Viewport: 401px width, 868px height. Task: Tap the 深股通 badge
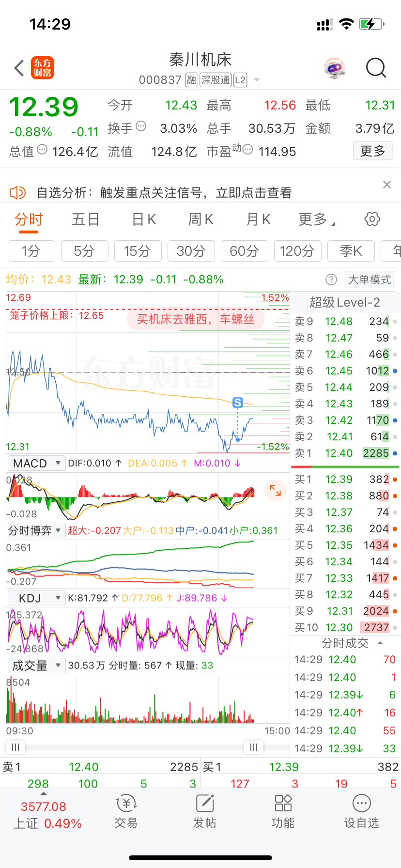tap(216, 80)
